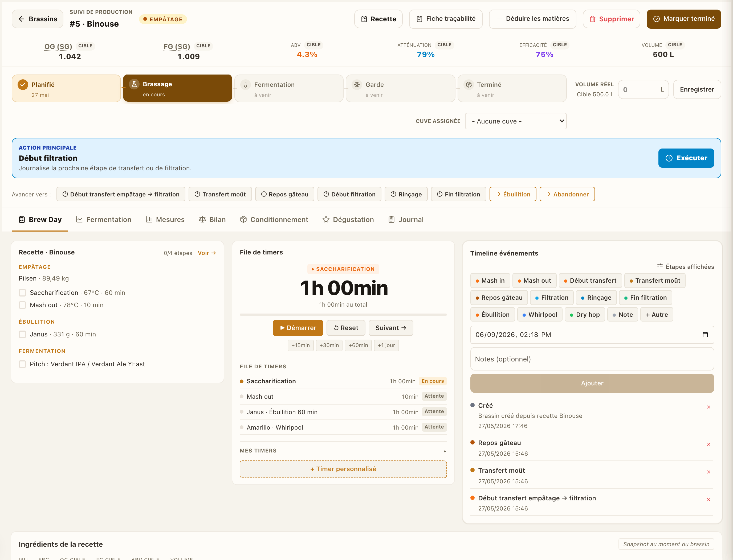
Task: Advance to Transfert moût chip
Action: [x=220, y=194]
